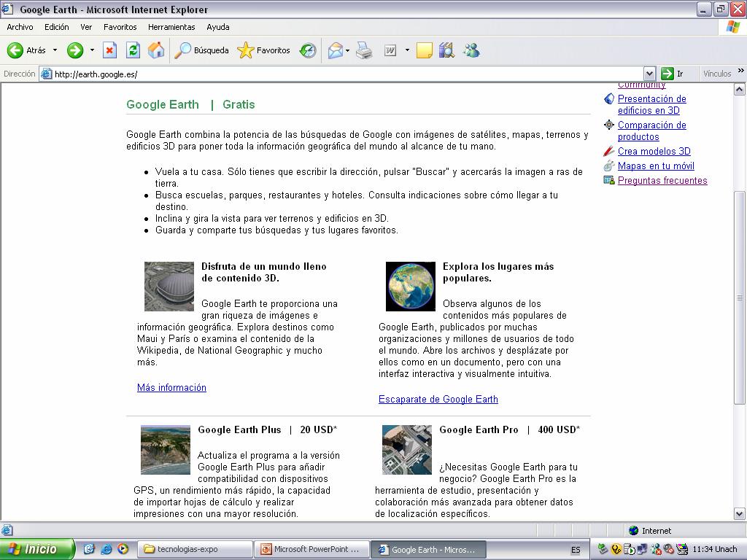Click the vertical scrollbar thumb
The width and height of the screenshot is (747, 560).
(x=739, y=297)
